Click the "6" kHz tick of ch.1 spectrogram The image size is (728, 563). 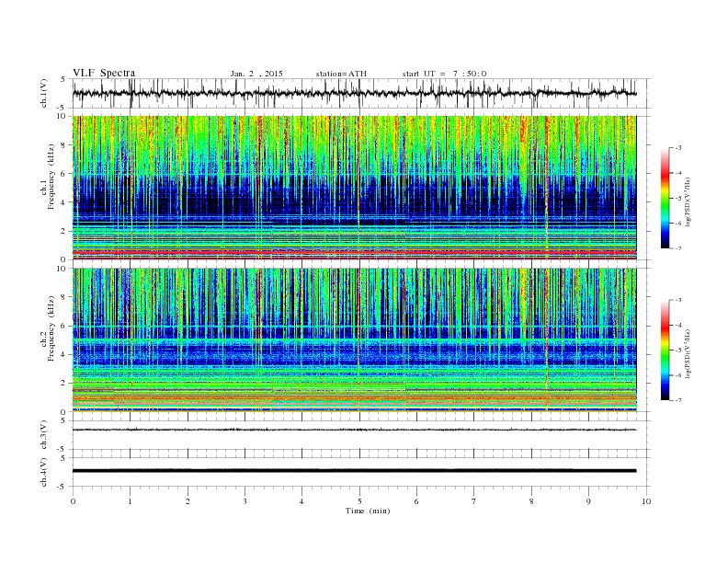pyautogui.click(x=64, y=174)
